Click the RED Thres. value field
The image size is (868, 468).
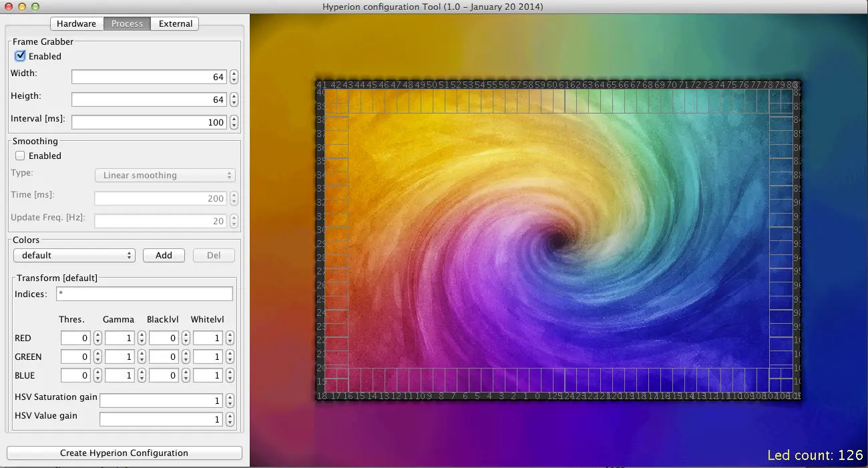pyautogui.click(x=75, y=338)
